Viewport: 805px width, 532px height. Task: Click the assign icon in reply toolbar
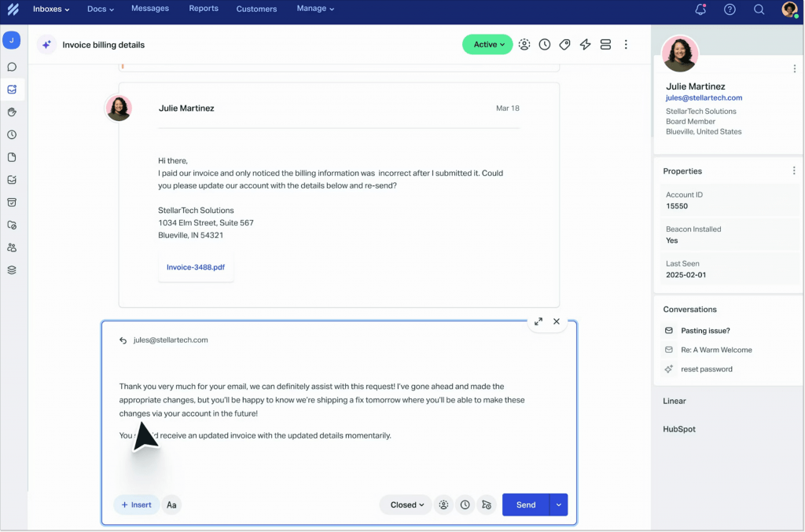click(x=443, y=504)
